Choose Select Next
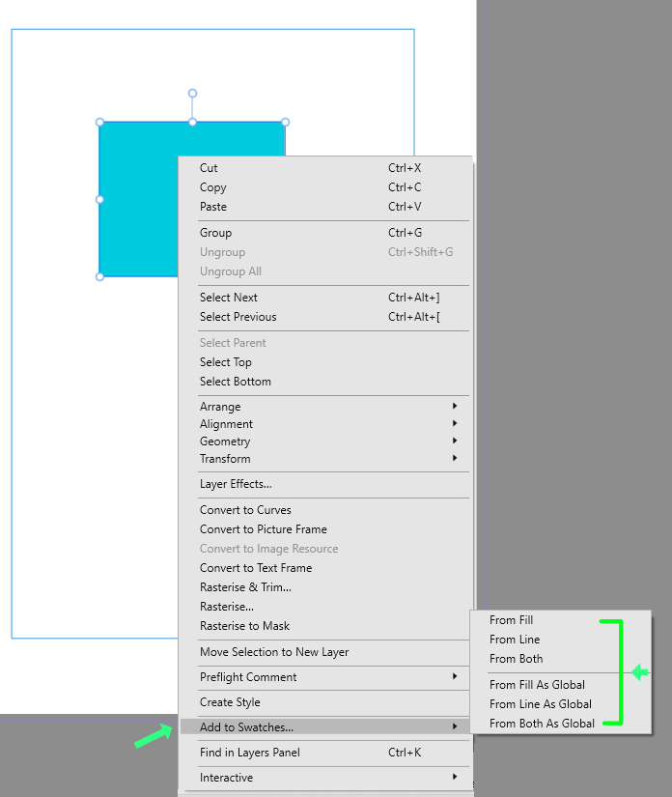 coord(325,297)
